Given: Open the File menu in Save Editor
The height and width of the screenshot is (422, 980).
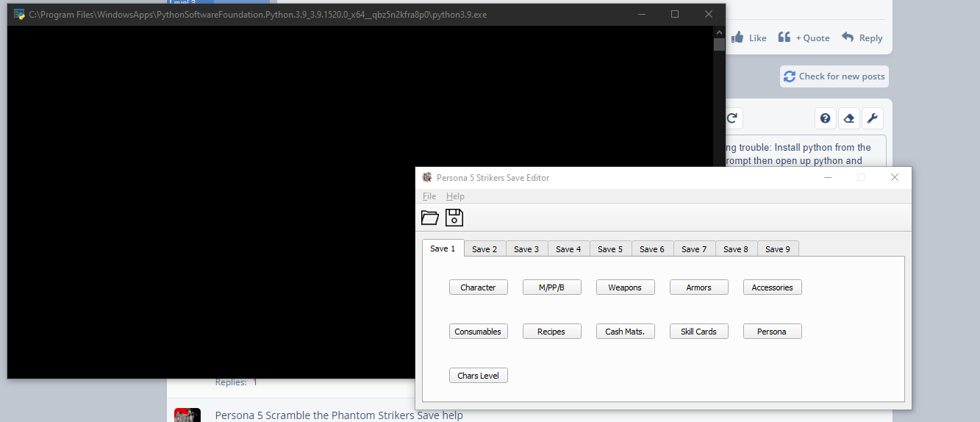Looking at the screenshot, I should (429, 196).
